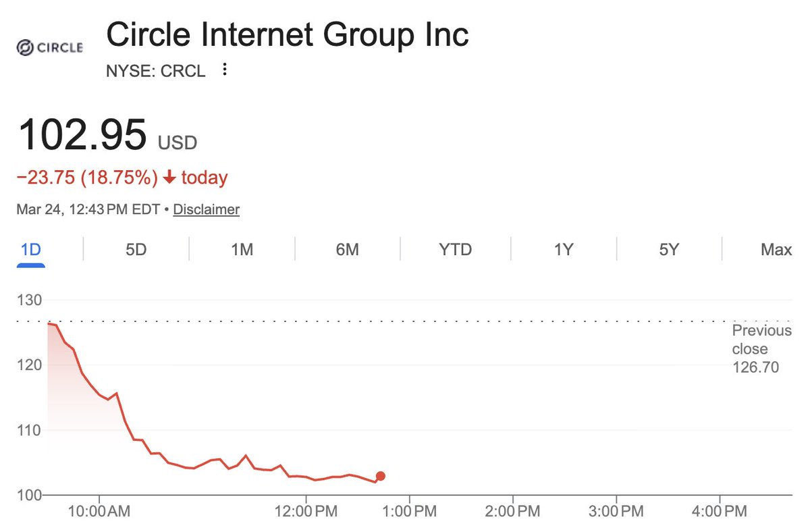This screenshot has height=532, width=810.
Task: Select the 1Y chart range
Action: pos(564,250)
